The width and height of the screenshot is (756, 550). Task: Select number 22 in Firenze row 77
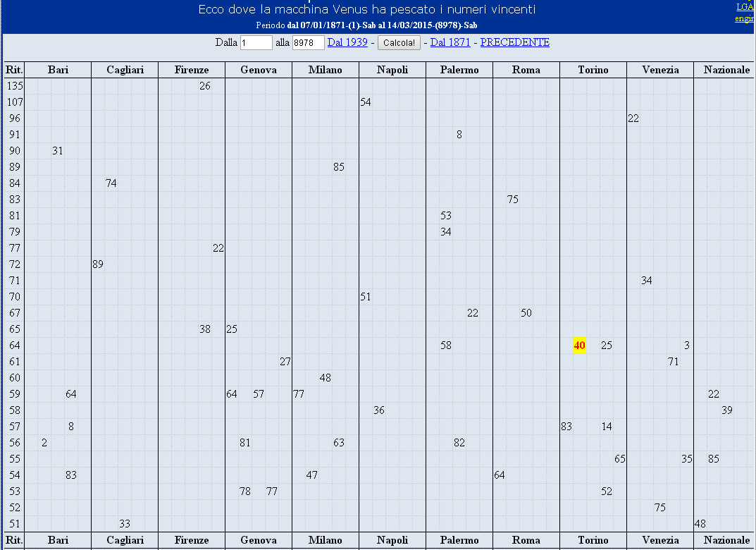[218, 248]
